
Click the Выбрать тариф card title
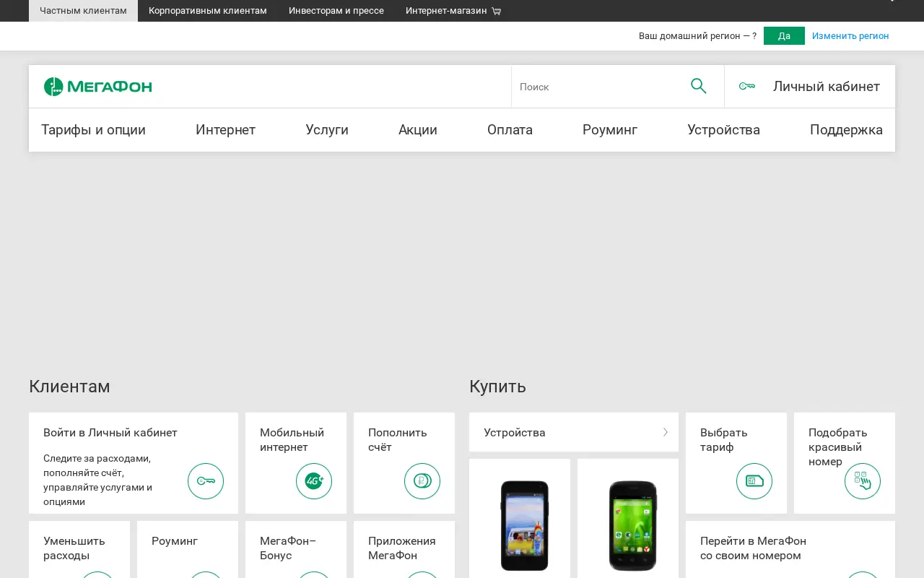click(724, 439)
